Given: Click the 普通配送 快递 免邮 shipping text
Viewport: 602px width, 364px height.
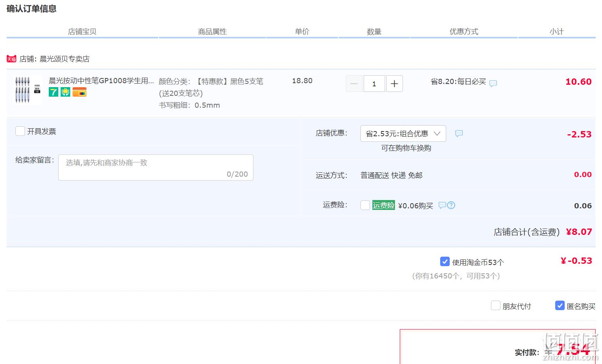Looking at the screenshot, I should click(x=391, y=175).
